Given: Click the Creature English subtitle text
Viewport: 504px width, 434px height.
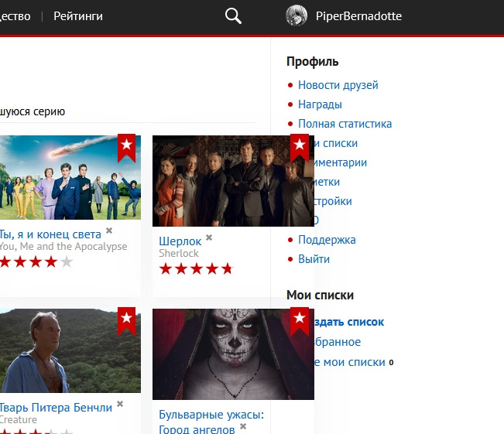Looking at the screenshot, I should (19, 419).
